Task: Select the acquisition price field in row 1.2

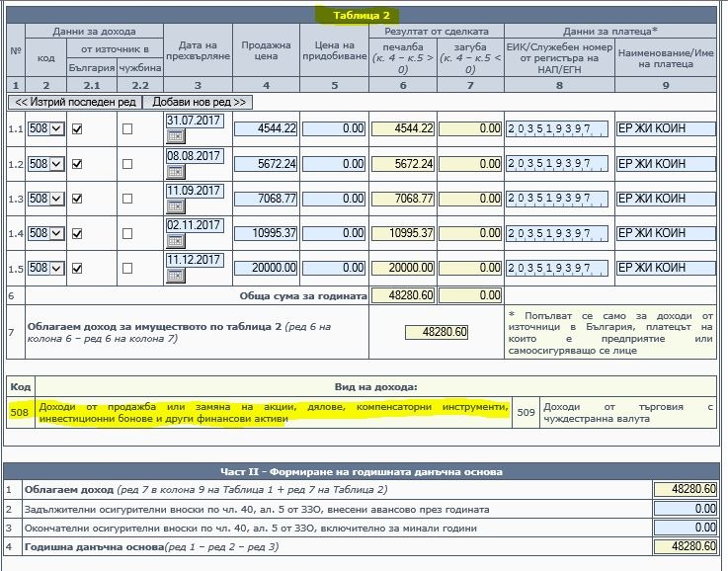Action: coord(334,163)
